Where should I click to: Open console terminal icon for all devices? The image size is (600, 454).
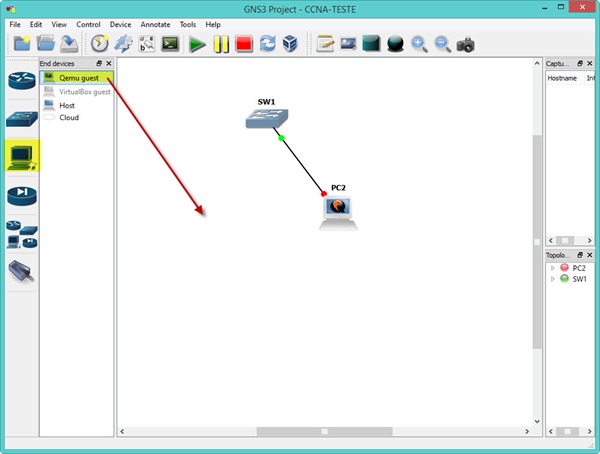pos(170,44)
